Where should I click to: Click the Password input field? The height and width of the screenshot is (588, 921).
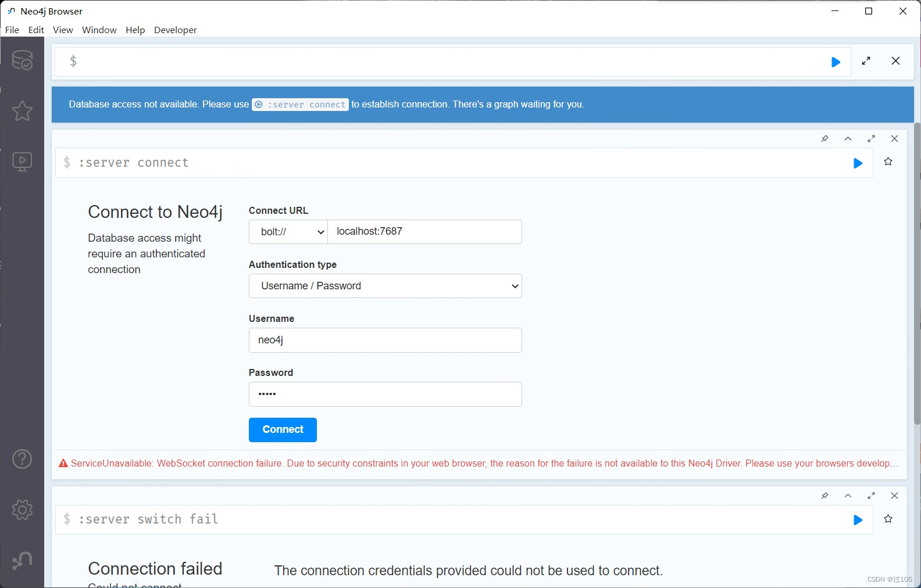point(385,394)
